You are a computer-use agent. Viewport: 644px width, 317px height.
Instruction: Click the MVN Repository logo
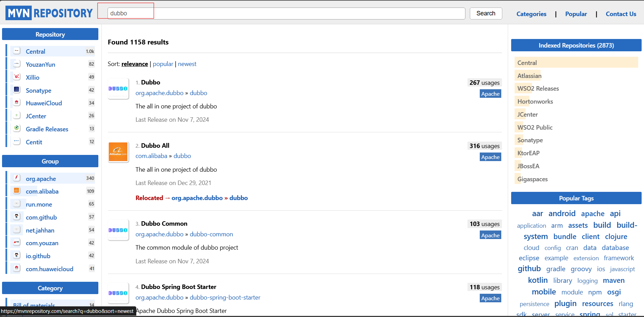(x=49, y=13)
